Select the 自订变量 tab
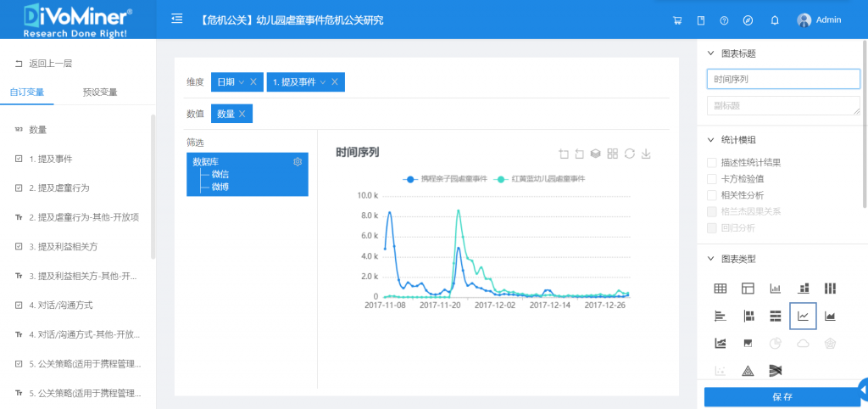 point(27,92)
